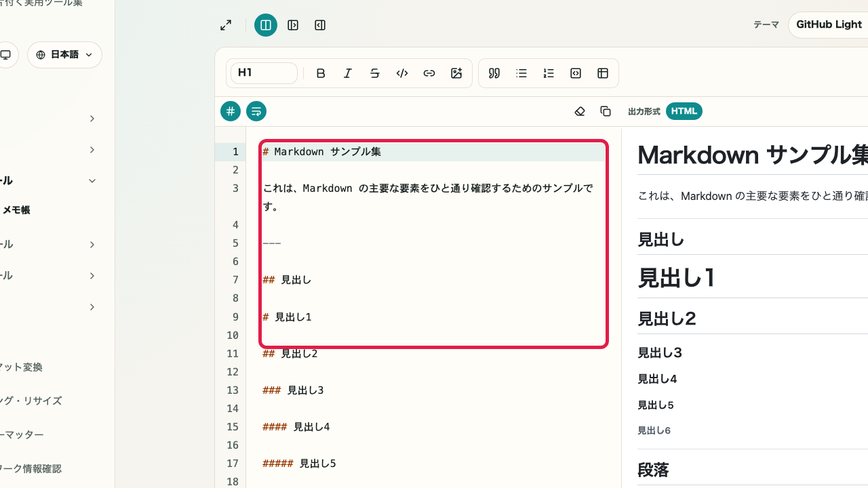Image resolution: width=868 pixels, height=488 pixels.
Task: Click preview heading 見出し3
Action: (660, 352)
